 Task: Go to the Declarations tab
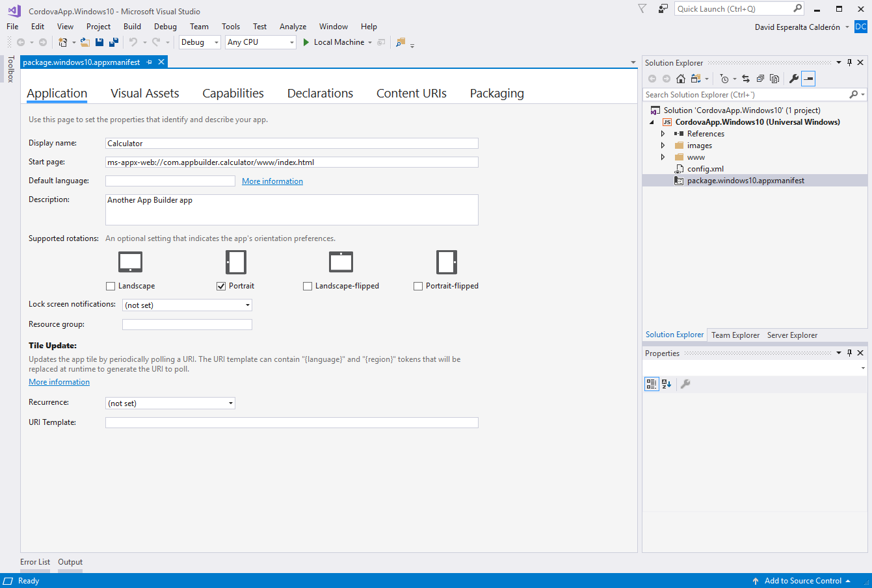click(x=321, y=94)
